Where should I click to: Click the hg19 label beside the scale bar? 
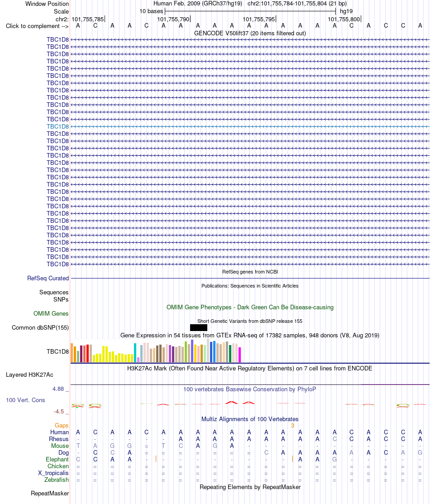(x=346, y=11)
